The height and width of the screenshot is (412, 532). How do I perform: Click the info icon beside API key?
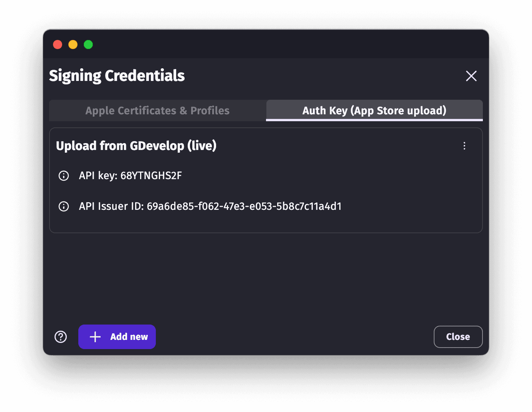pyautogui.click(x=63, y=176)
